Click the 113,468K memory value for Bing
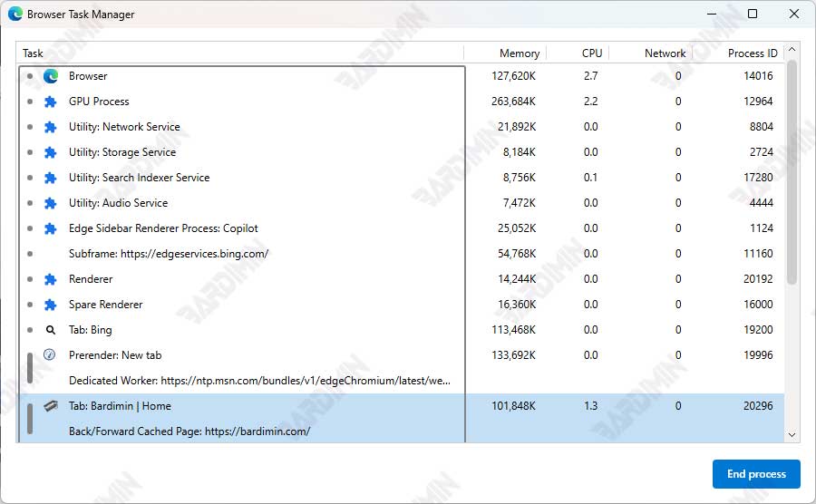Screen dimensions: 816x504 click(513, 330)
